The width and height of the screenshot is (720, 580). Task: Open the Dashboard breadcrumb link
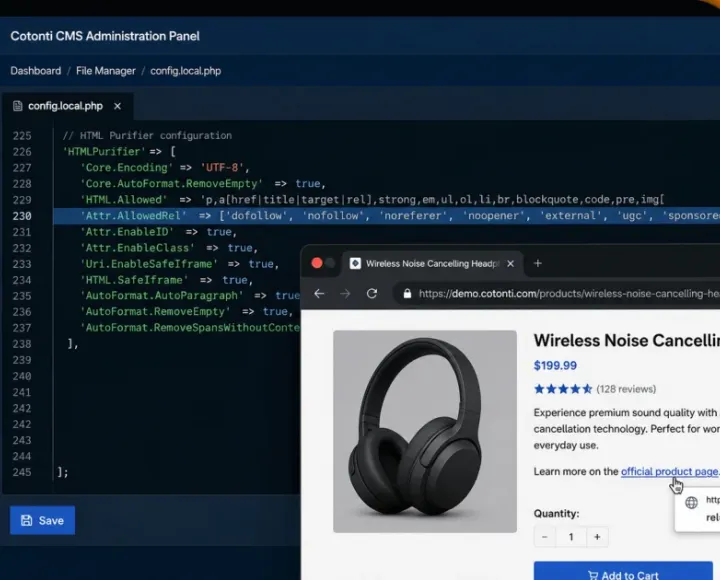[35, 71]
